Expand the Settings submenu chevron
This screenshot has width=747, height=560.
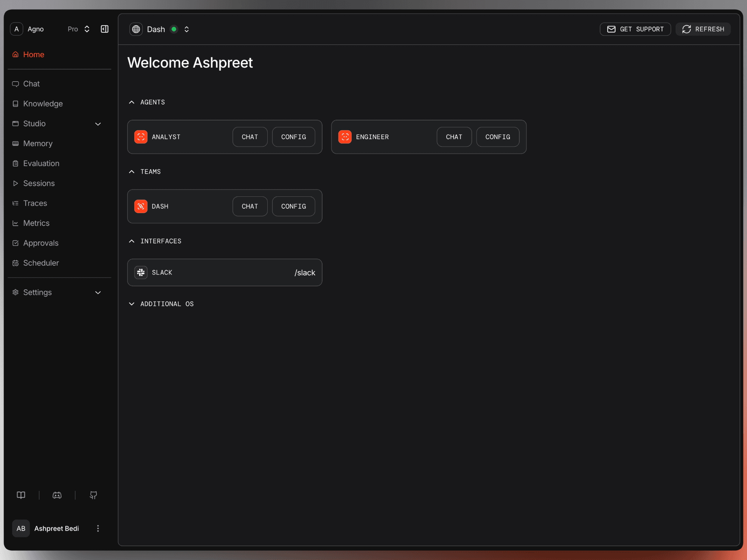(x=98, y=292)
